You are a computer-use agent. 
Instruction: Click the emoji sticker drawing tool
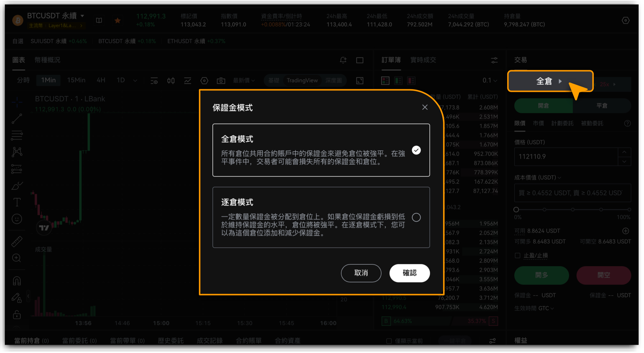[17, 219]
